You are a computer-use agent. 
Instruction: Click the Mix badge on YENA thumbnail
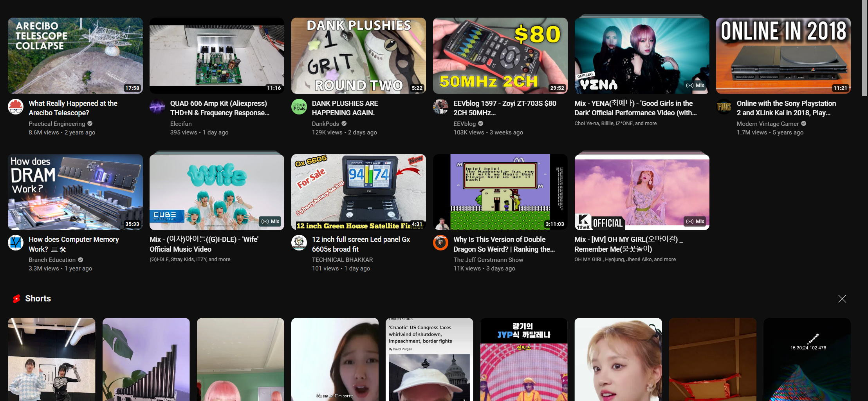pyautogui.click(x=695, y=85)
